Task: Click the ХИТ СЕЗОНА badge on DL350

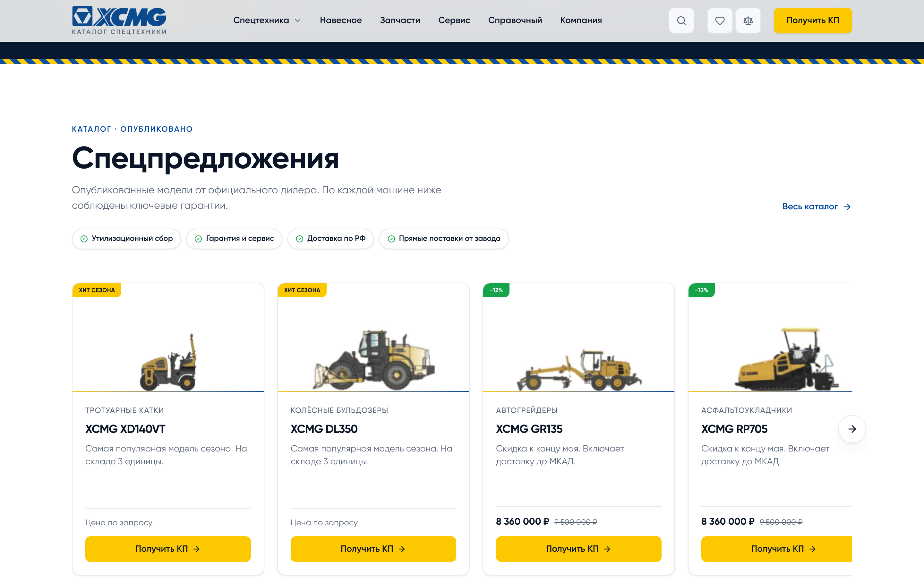Action: pyautogui.click(x=302, y=290)
